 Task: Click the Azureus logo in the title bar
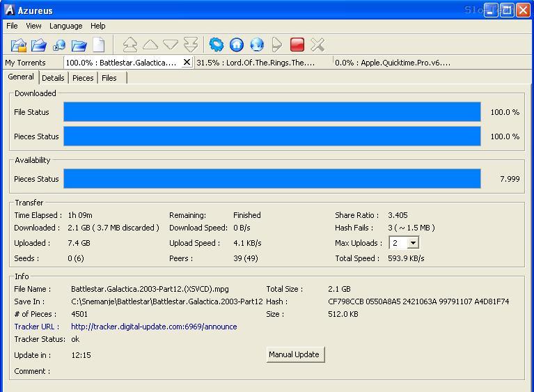pyautogui.click(x=10, y=10)
